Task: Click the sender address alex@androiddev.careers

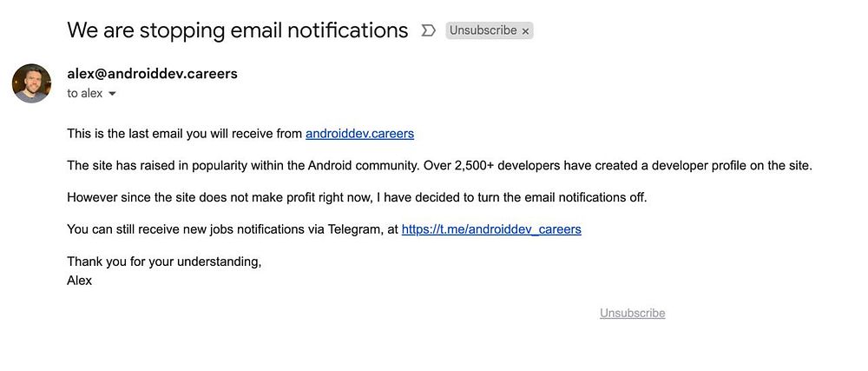Action: [x=152, y=74]
